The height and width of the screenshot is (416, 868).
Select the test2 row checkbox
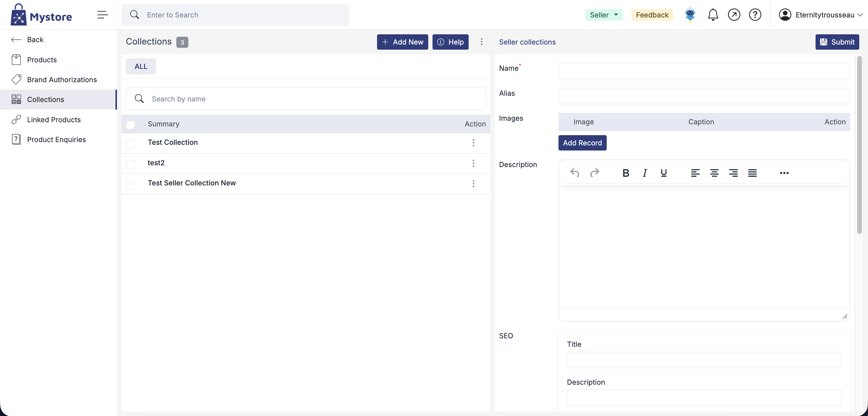(x=131, y=165)
